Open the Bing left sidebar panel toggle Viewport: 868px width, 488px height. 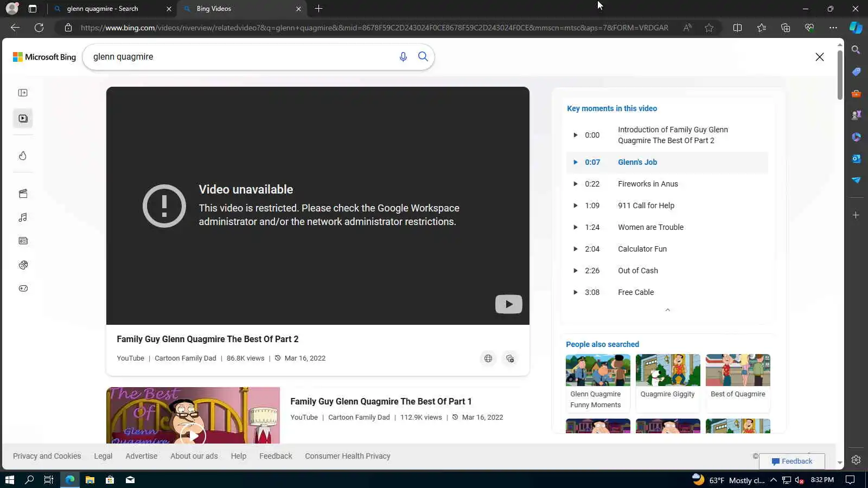click(x=23, y=93)
